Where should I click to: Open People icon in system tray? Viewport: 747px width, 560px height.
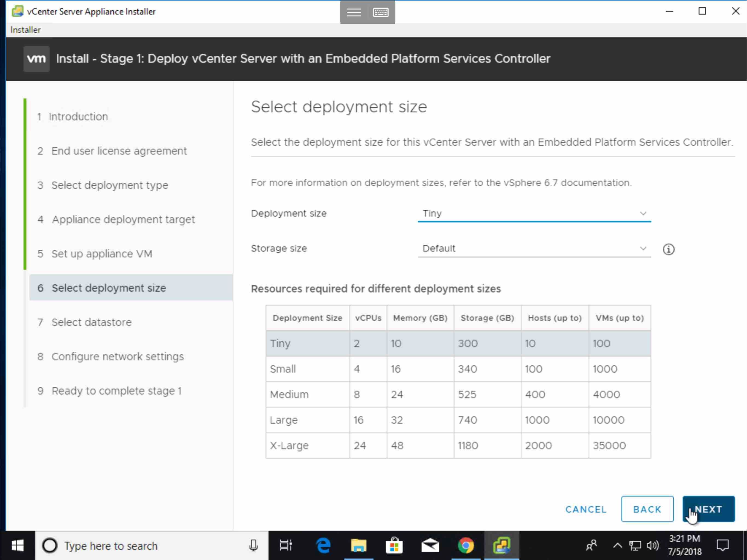pos(591,546)
